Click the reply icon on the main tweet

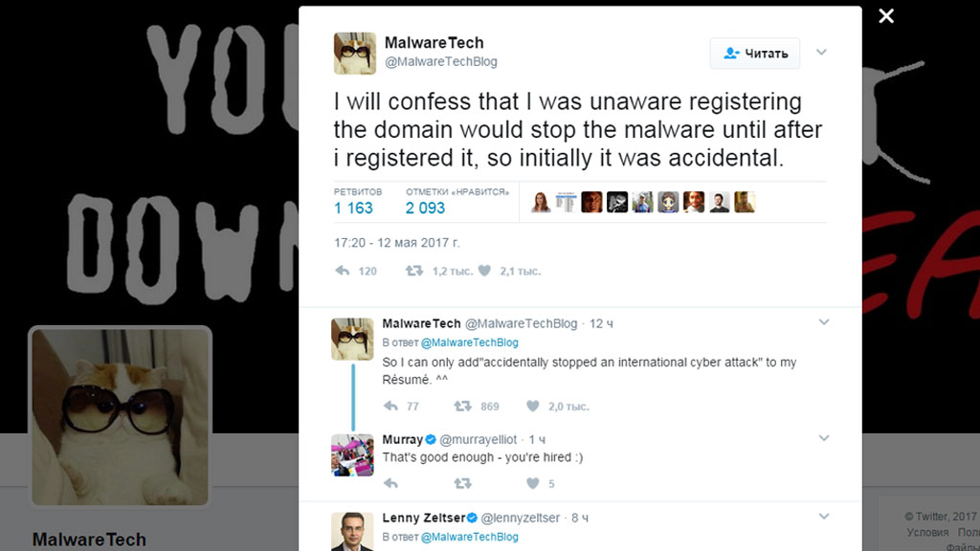(342, 272)
